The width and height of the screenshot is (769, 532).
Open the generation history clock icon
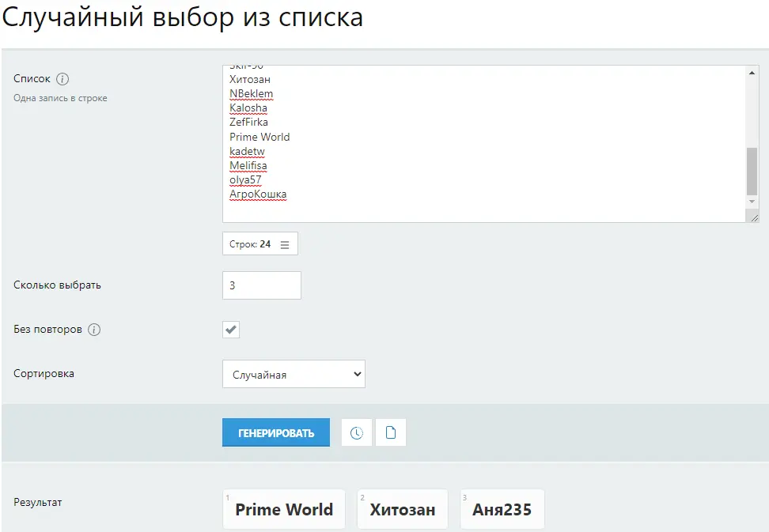click(357, 432)
